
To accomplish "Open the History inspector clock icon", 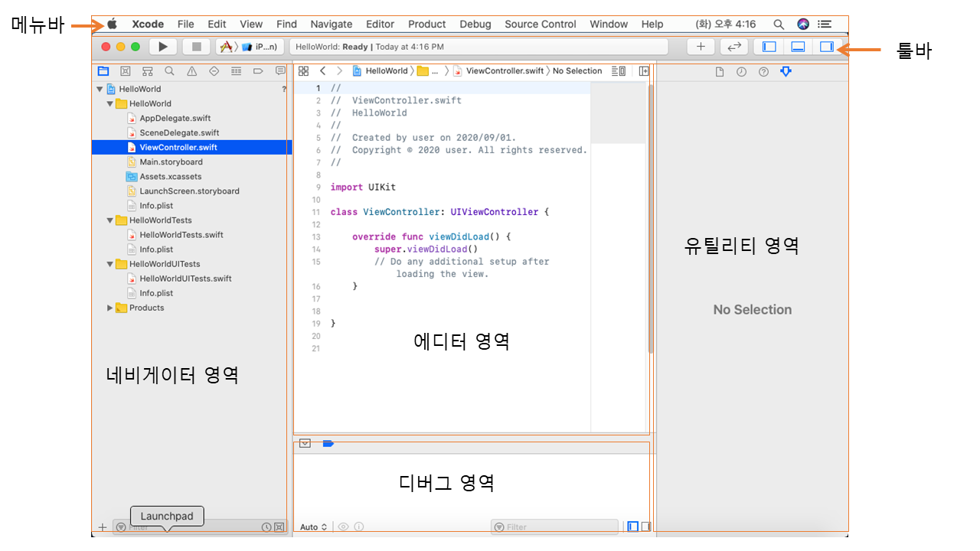I will coord(741,72).
